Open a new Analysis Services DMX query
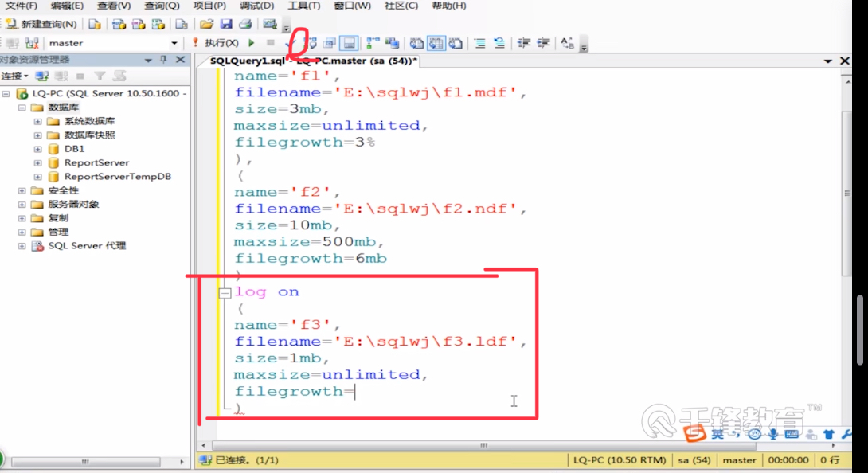This screenshot has width=868, height=473. (139, 24)
